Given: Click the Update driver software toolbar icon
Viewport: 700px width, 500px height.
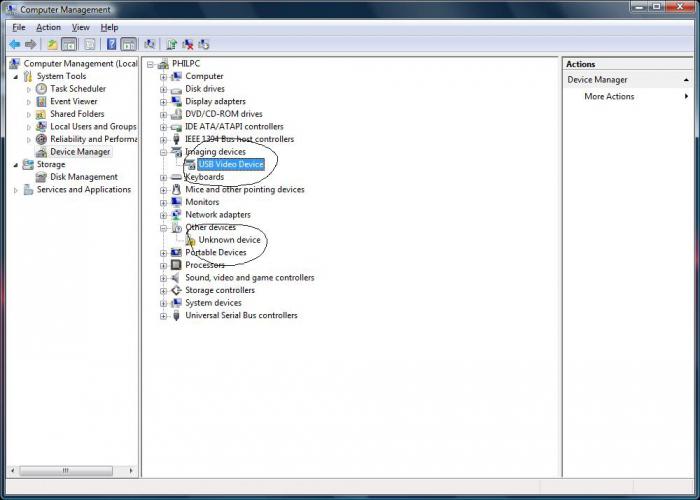Looking at the screenshot, I should 171,44.
